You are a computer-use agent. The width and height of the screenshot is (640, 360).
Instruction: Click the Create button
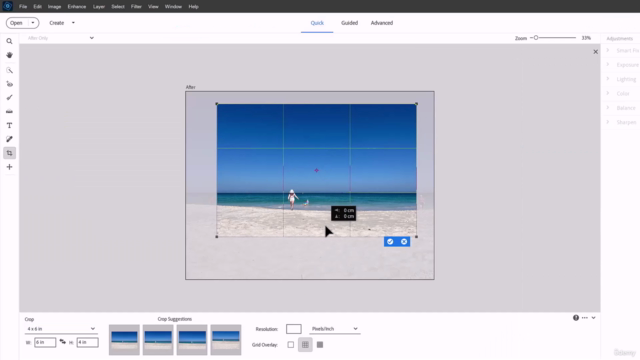[57, 23]
